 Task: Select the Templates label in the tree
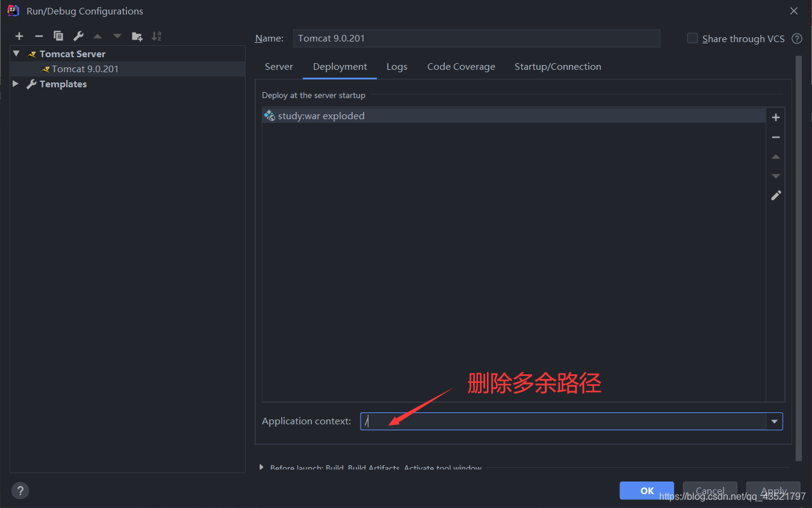pyautogui.click(x=63, y=84)
